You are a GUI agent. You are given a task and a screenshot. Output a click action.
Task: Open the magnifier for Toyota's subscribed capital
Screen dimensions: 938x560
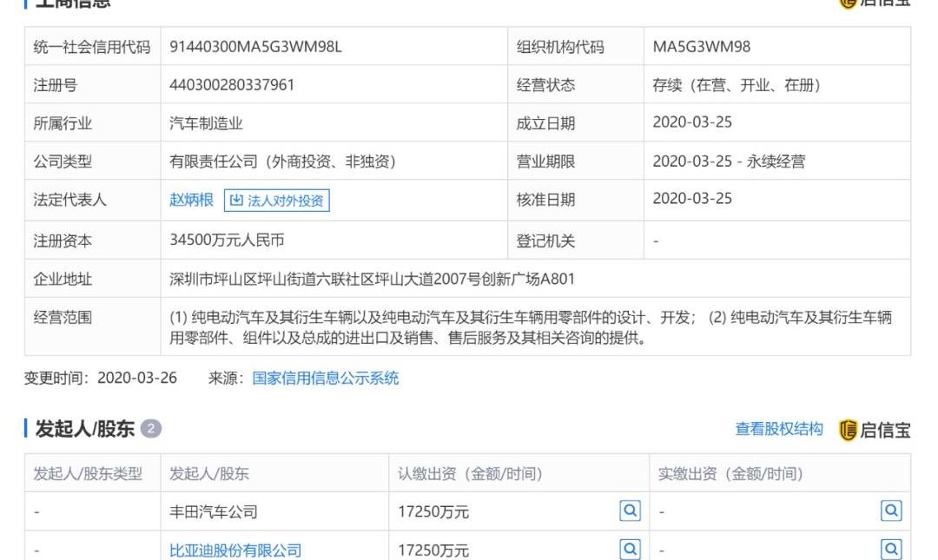630,511
